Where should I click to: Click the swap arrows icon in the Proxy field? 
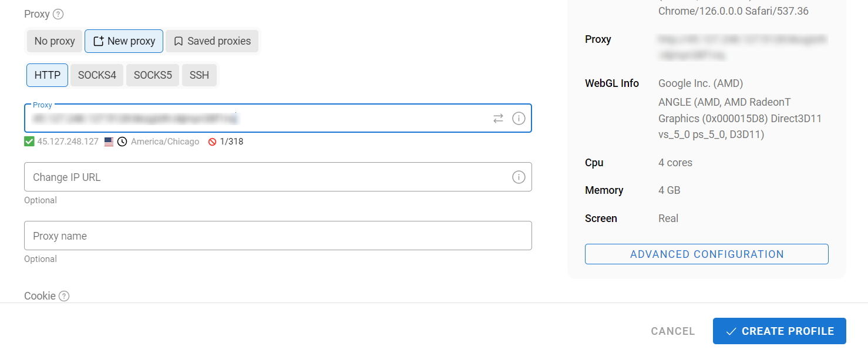(498, 118)
